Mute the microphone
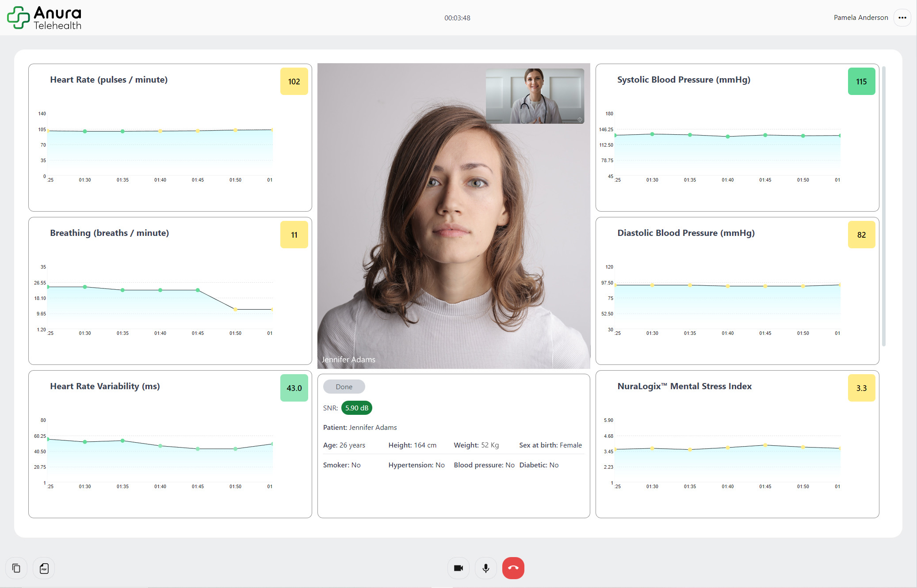Viewport: 917px width, 588px height. click(x=485, y=568)
